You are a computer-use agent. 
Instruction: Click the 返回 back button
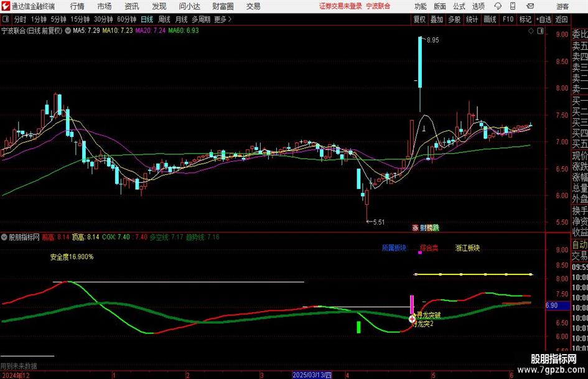[561, 19]
